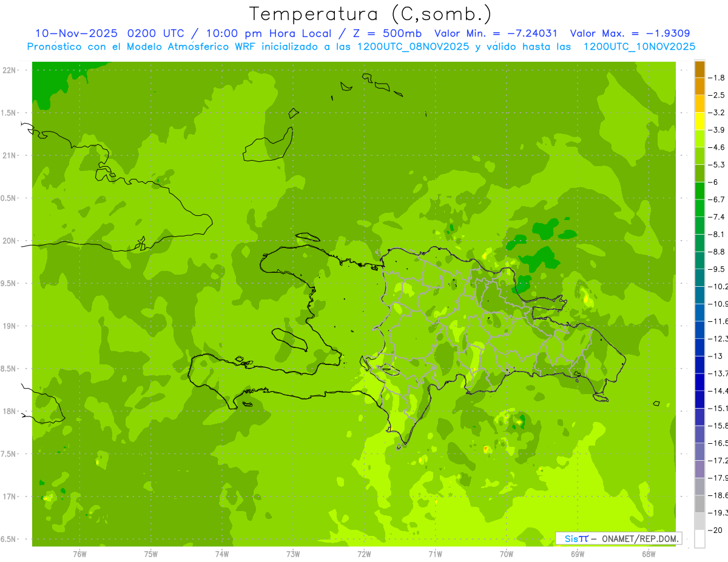Click the '-5.3' colorbar value

pyautogui.click(x=717, y=164)
